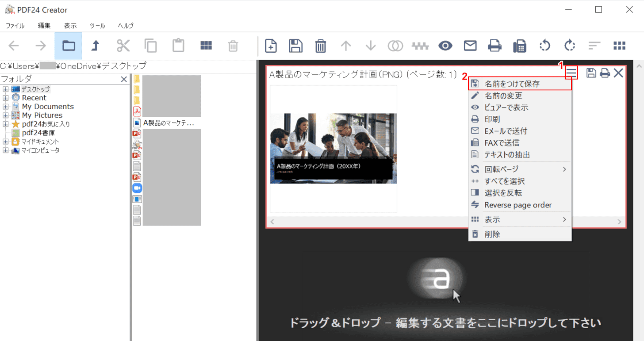This screenshot has width=644, height=341.
Task: Select Recent folder in tree
Action: tap(34, 98)
